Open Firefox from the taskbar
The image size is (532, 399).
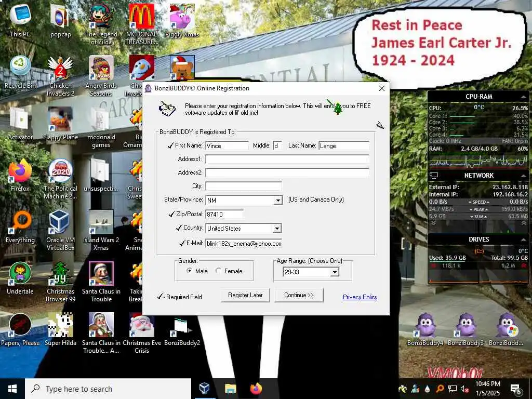pos(256,389)
